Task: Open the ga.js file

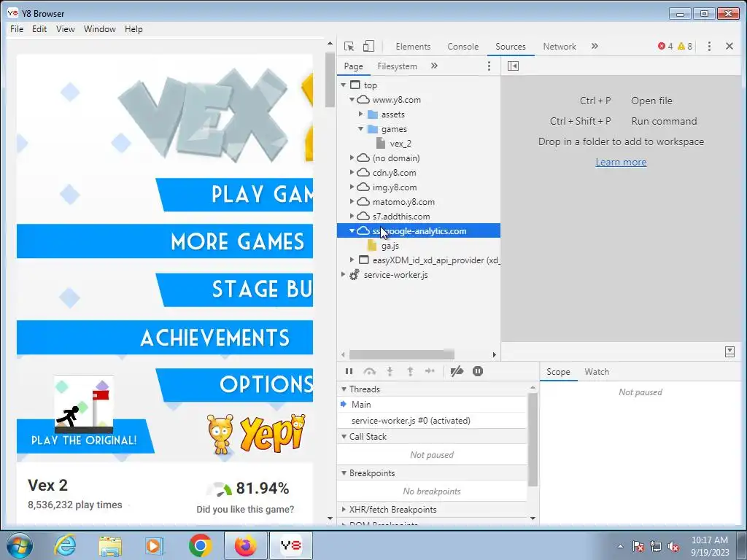Action: (390, 246)
